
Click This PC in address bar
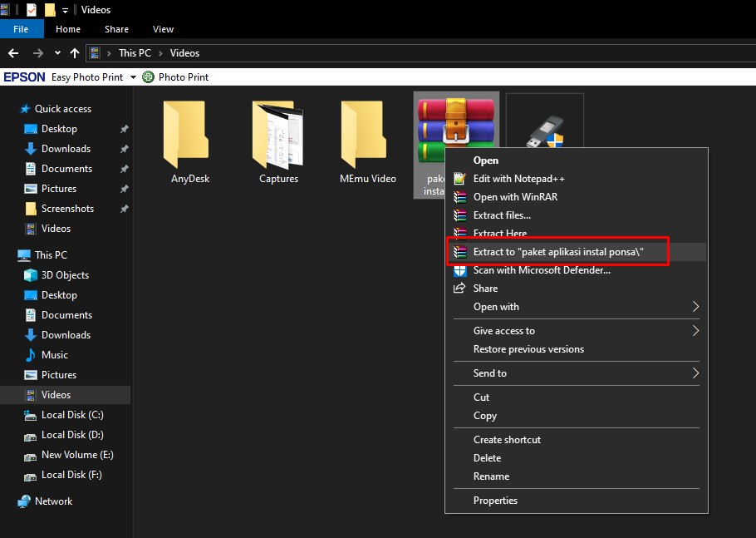pos(135,53)
